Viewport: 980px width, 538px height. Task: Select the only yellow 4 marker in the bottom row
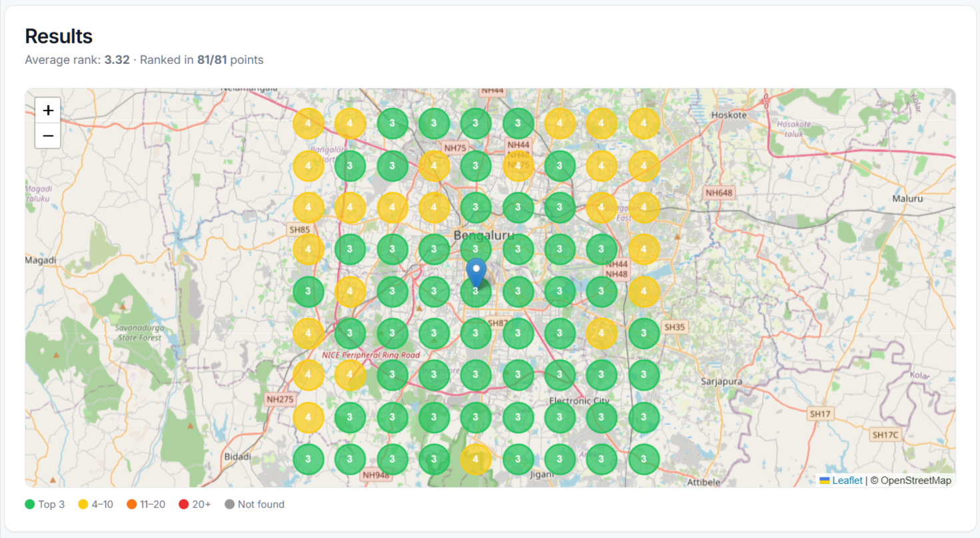[x=476, y=459]
